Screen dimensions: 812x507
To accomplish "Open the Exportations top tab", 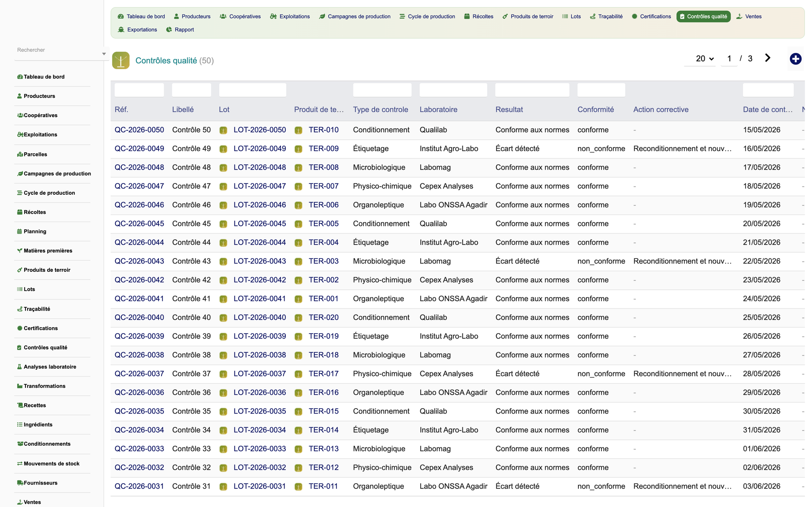I will pyautogui.click(x=138, y=30).
